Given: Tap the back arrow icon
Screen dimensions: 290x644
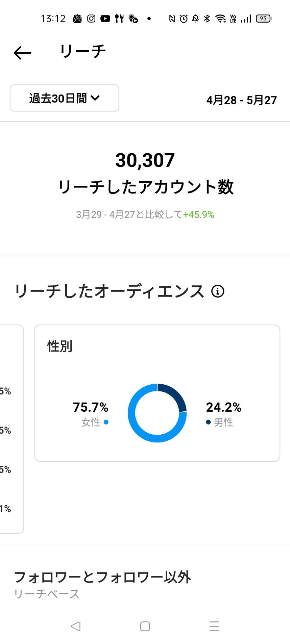Looking at the screenshot, I should 22,53.
